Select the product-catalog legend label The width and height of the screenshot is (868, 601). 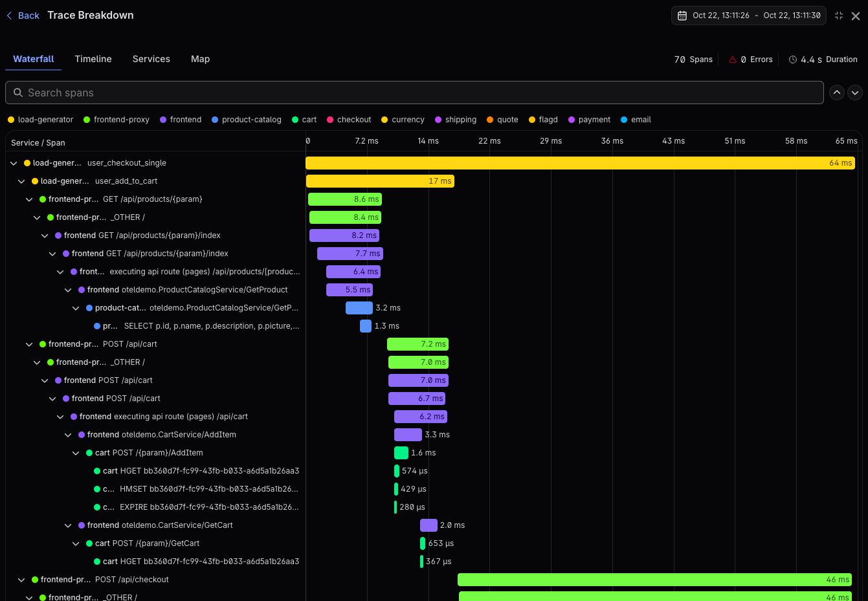coord(252,120)
